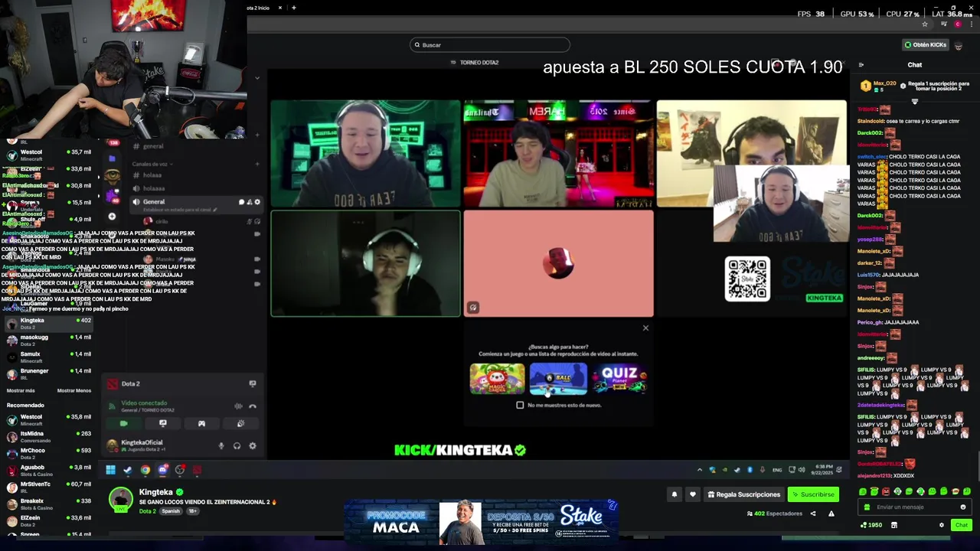The height and width of the screenshot is (551, 980).
Task: Click the Dota 2 category link under Kingteka
Action: tap(147, 511)
